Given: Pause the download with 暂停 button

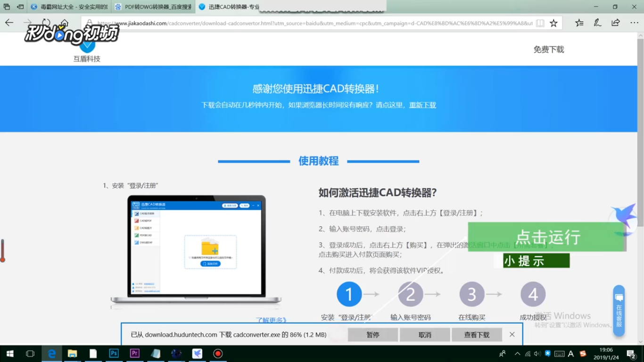Looking at the screenshot, I should [373, 335].
